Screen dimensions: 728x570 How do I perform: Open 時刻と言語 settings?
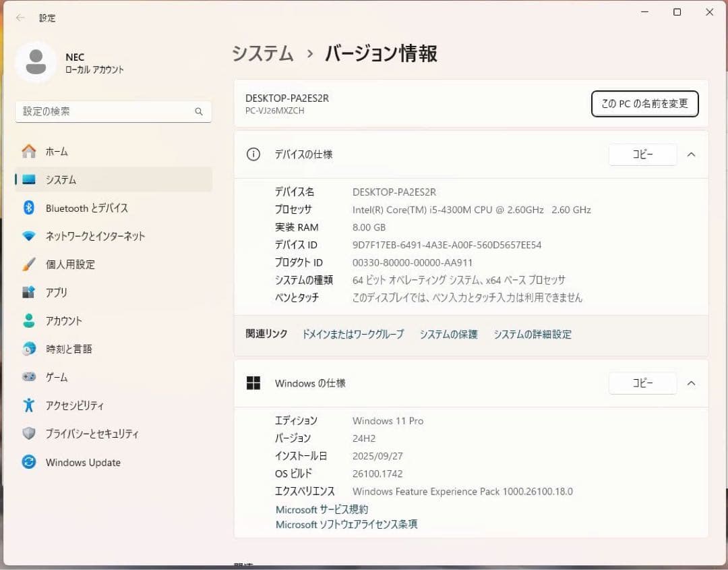(x=113, y=349)
